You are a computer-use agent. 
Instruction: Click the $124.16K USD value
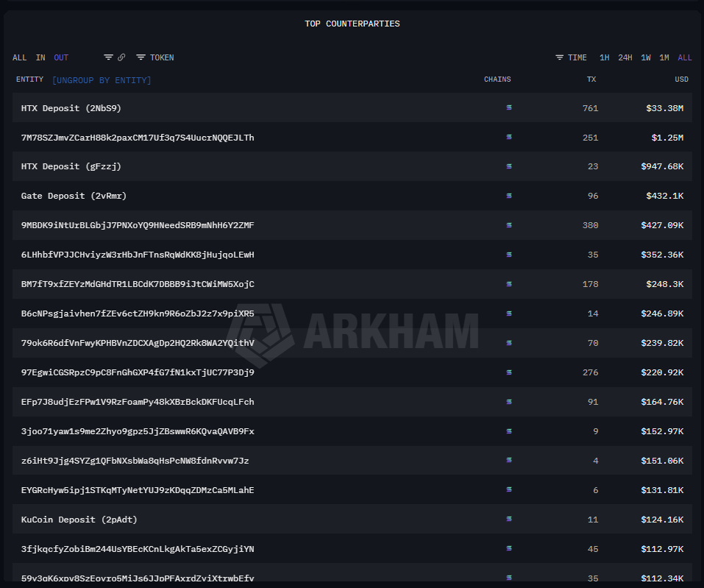pyautogui.click(x=662, y=520)
